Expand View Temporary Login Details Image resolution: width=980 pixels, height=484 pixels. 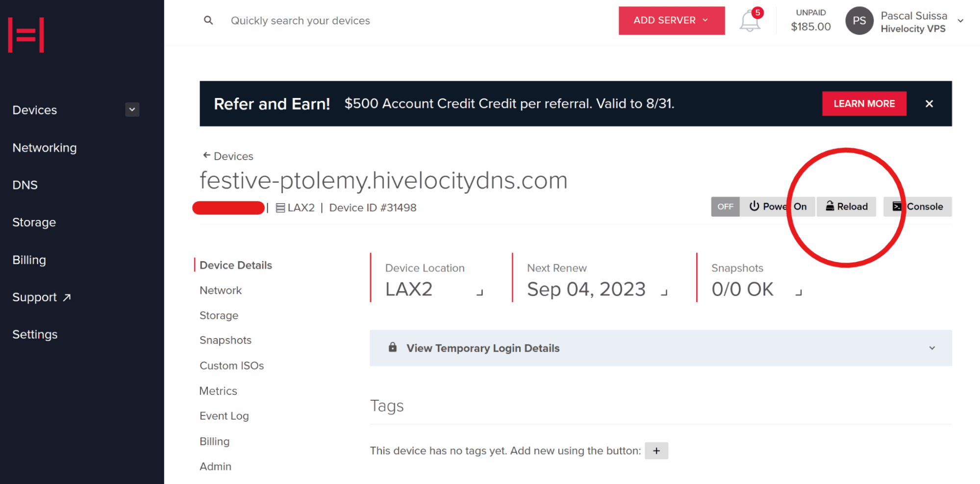pos(661,348)
